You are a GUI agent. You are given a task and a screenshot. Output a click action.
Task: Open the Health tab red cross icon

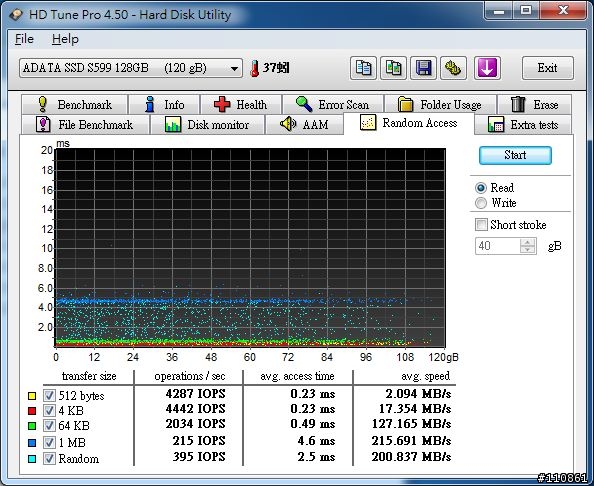(222, 104)
